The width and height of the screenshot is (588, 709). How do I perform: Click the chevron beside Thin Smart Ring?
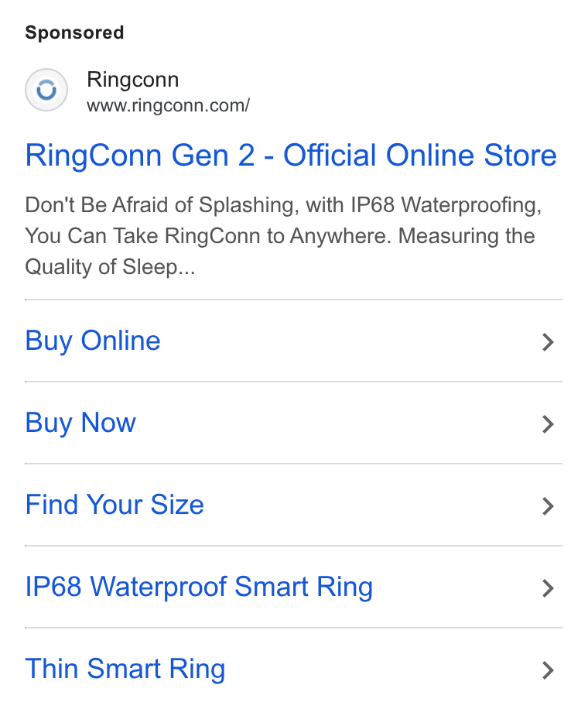coord(548,670)
